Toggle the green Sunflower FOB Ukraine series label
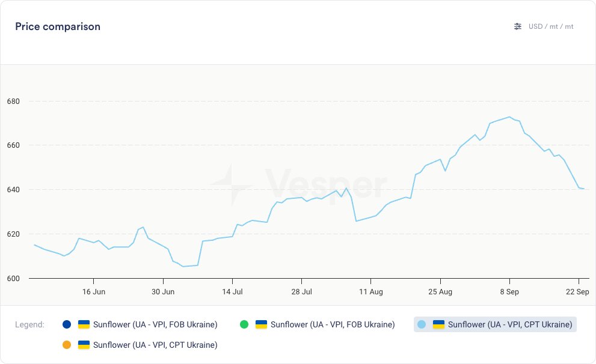Screen dimensions: 596x364 pyautogui.click(x=333, y=324)
